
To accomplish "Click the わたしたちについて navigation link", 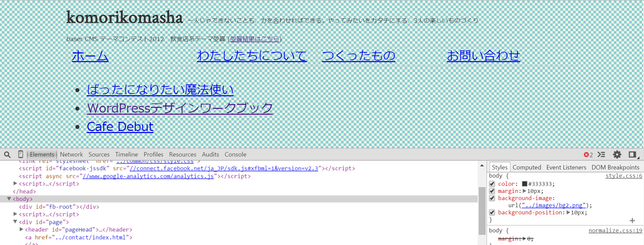I will coord(252,56).
